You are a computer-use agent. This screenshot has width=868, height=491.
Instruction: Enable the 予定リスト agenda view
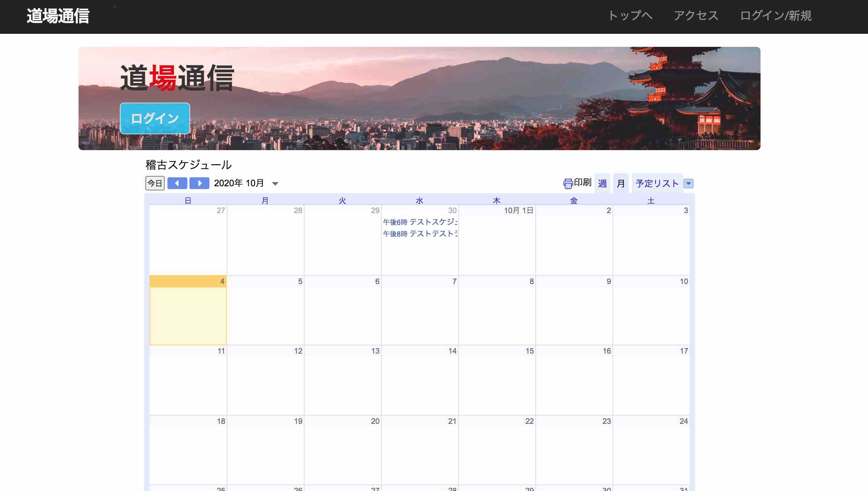tap(657, 183)
